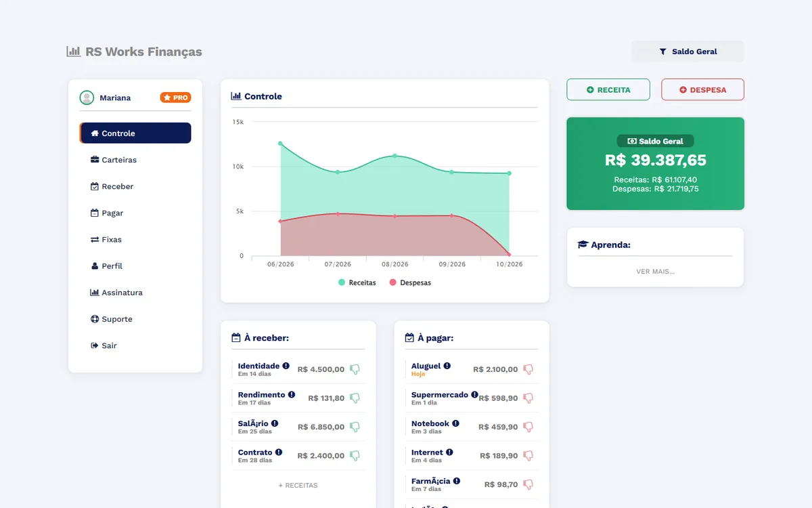Click the info icon beside Contrato
This screenshot has height=508, width=812.
279,452
